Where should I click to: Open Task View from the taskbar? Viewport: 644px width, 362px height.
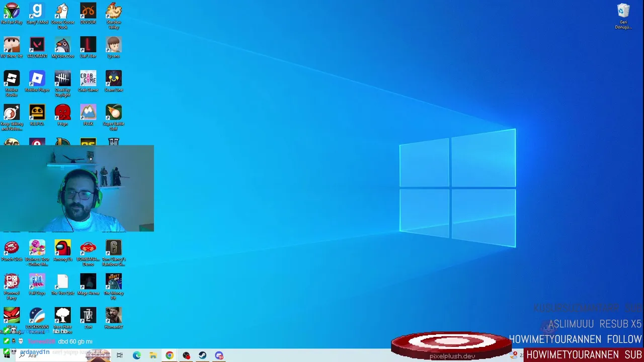point(120,355)
